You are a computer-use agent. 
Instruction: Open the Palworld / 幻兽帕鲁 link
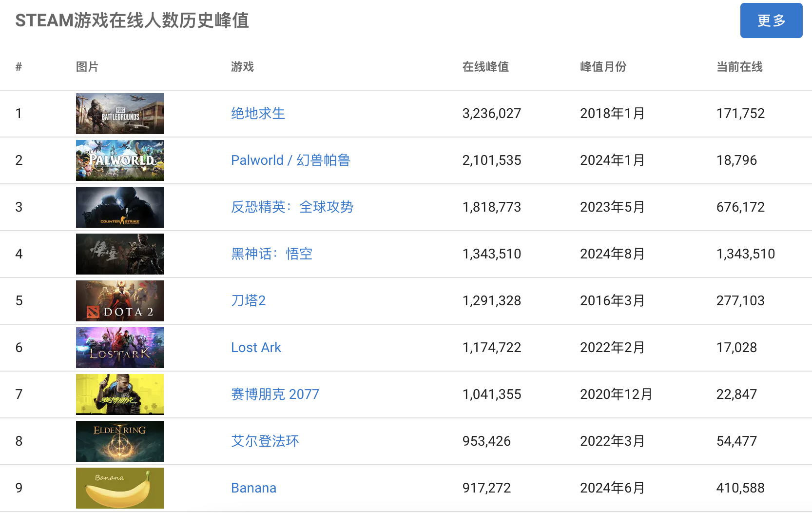point(290,160)
